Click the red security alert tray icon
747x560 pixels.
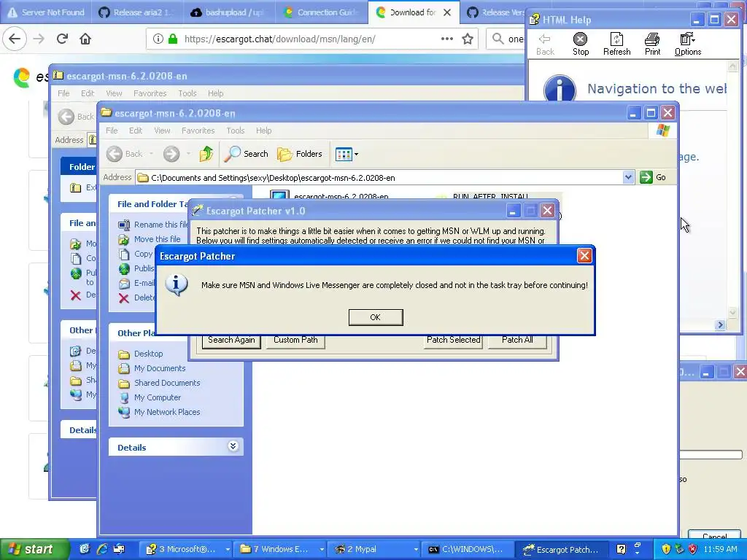(x=693, y=549)
